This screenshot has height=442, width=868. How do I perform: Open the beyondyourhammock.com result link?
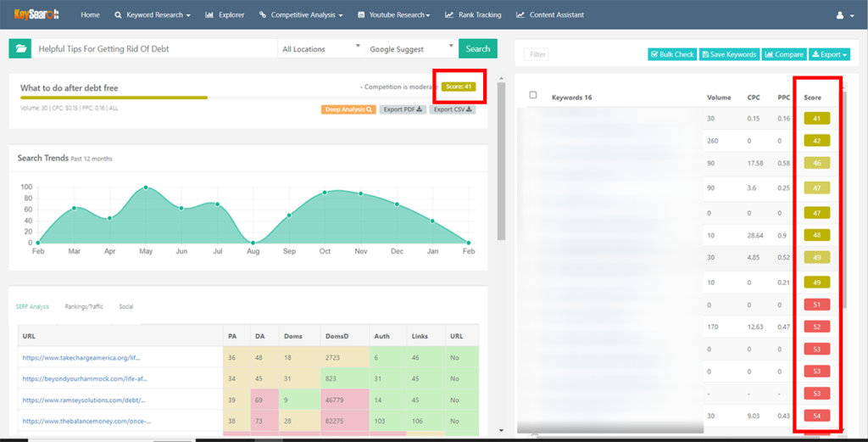click(85, 379)
